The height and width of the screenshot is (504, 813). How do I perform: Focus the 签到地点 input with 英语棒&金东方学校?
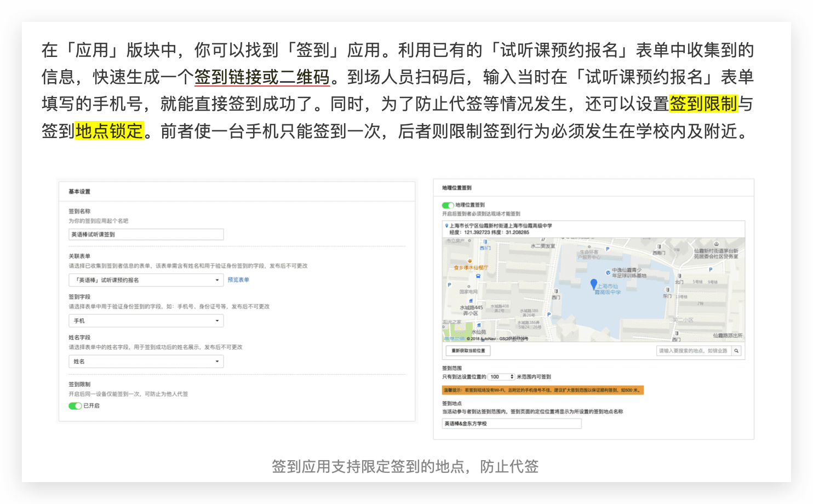(512, 423)
